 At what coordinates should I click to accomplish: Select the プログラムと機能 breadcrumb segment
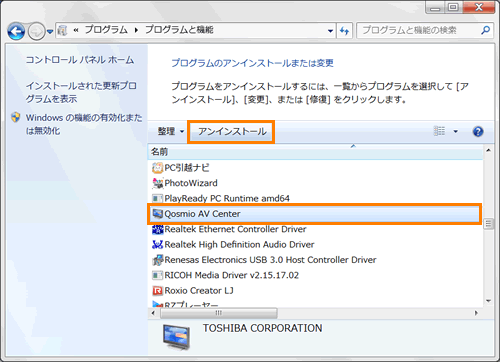tap(179, 30)
